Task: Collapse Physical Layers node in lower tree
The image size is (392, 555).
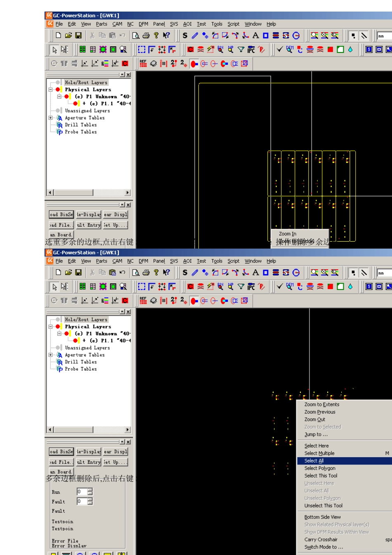Action: (51, 327)
